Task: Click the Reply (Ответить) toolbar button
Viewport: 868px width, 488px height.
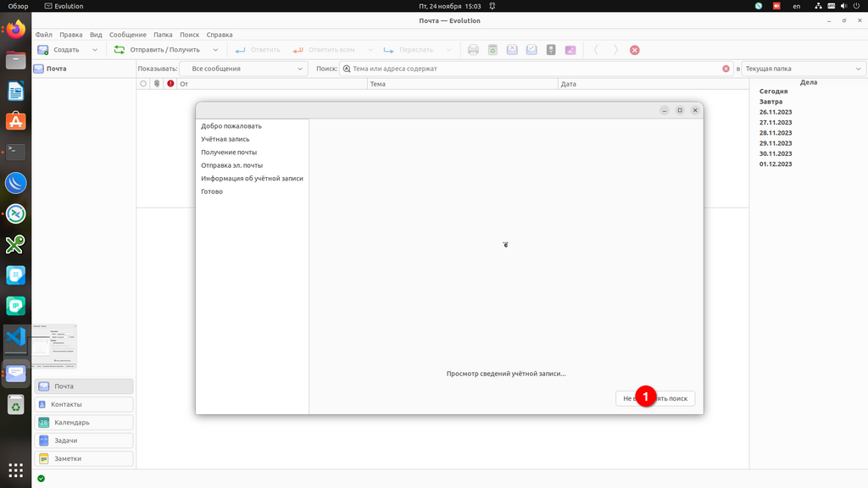Action: coord(258,50)
